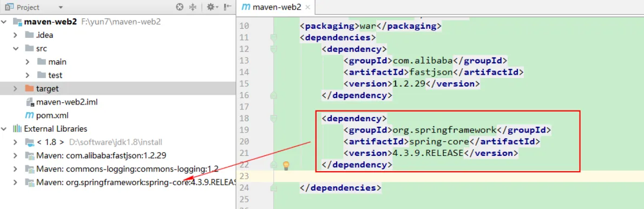Screen dimensions: 644x209
Task: Click the version 1.2.29 code line
Action: click(x=412, y=84)
